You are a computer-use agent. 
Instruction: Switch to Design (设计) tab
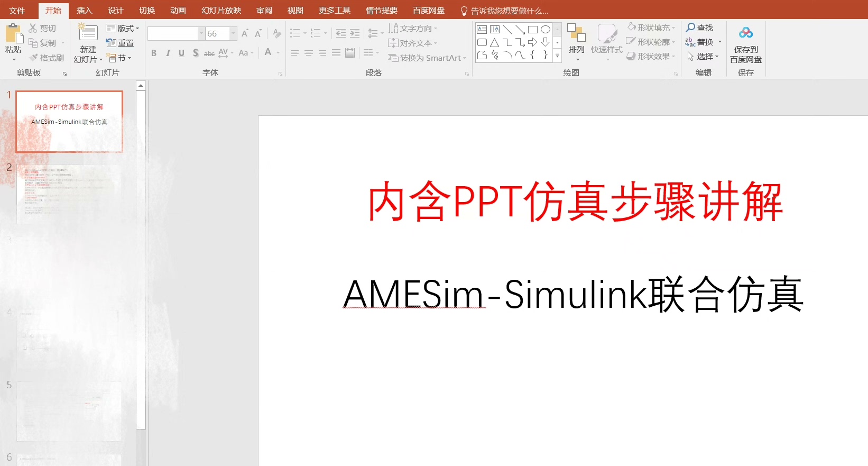[x=115, y=11]
